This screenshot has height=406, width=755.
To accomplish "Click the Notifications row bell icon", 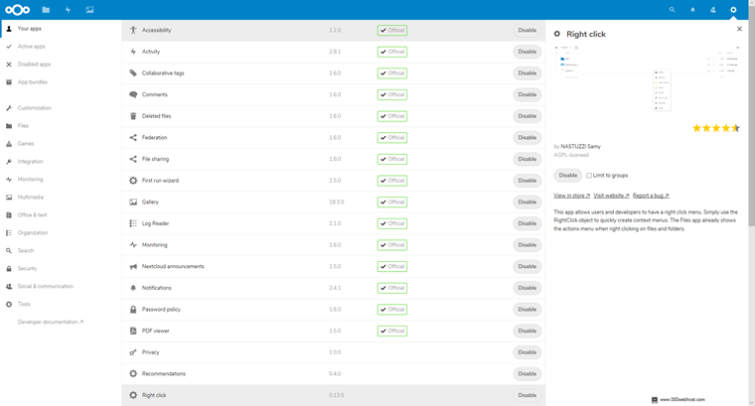I will 133,288.
